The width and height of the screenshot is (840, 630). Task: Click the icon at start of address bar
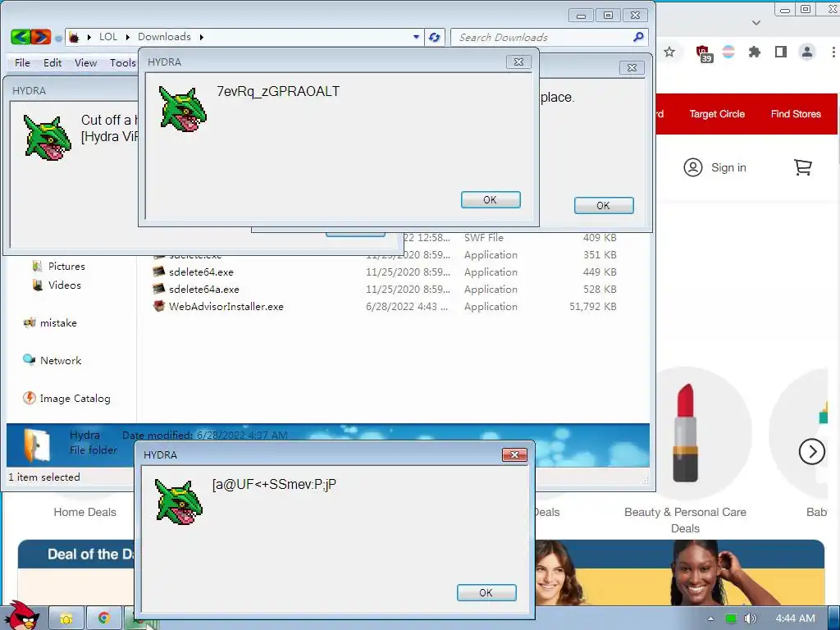(74, 37)
